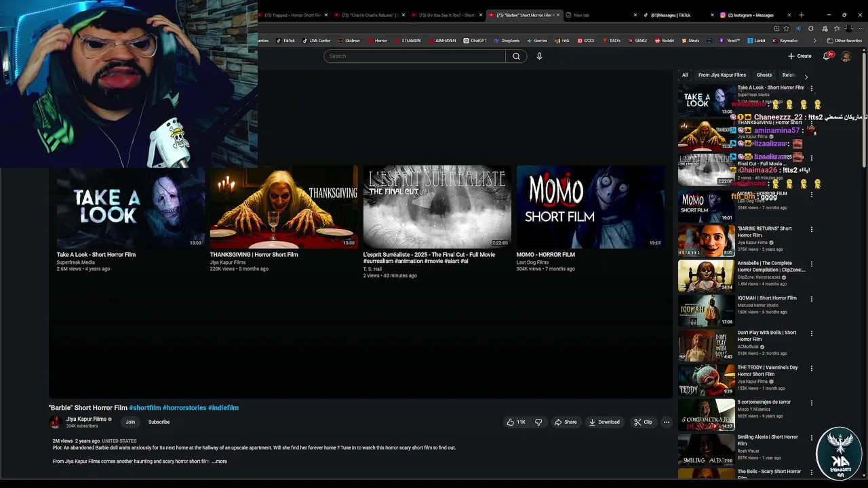The height and width of the screenshot is (488, 868).
Task: Open Smiling Alexia Short Horror Film title
Action: [768, 440]
